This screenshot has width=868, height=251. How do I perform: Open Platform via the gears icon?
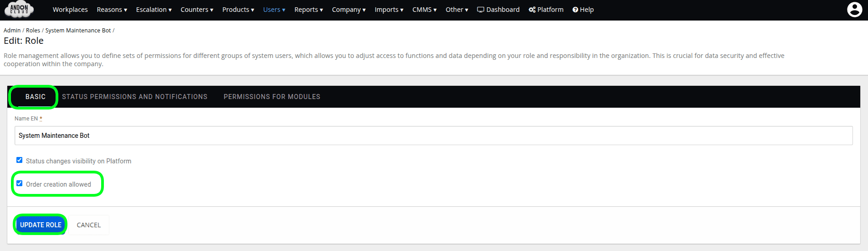point(532,10)
